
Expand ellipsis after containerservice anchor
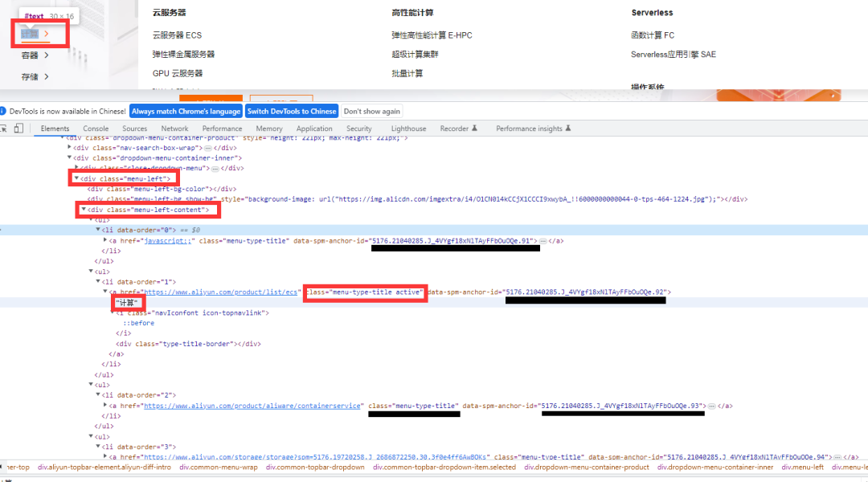pyautogui.click(x=712, y=406)
